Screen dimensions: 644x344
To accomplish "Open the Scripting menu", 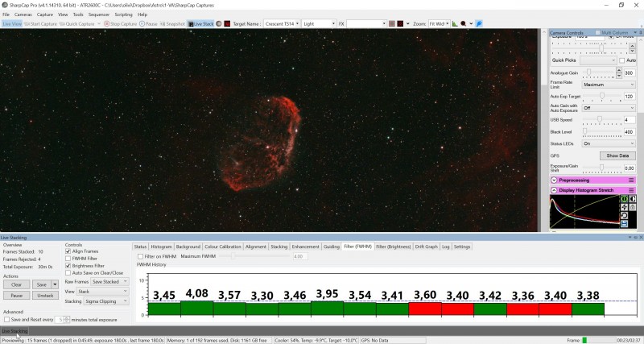I will tap(123, 15).
